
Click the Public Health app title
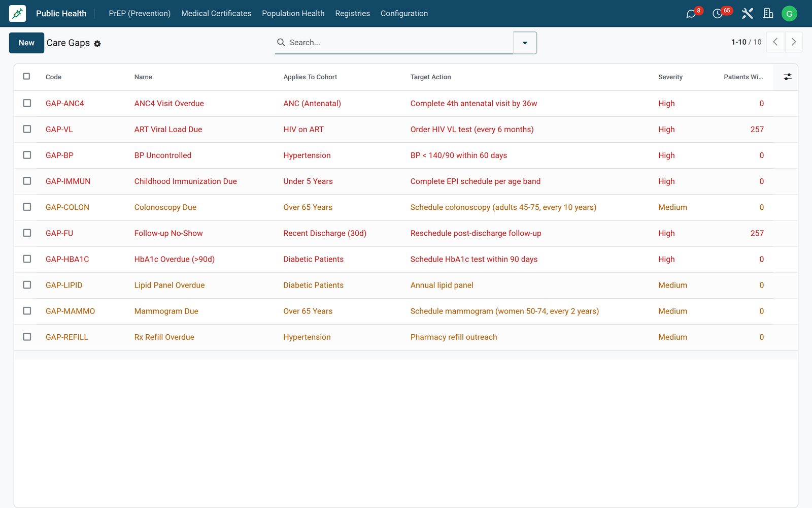coord(61,14)
